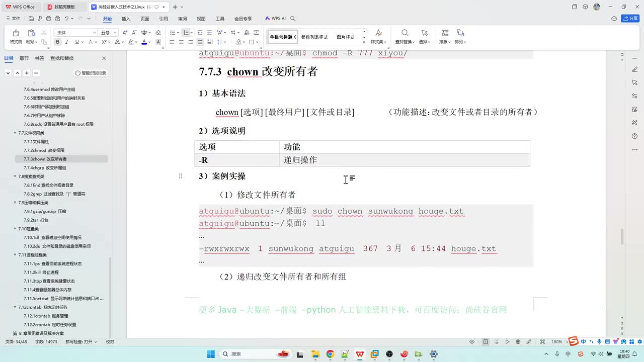Open the 文件 menu

13,19
